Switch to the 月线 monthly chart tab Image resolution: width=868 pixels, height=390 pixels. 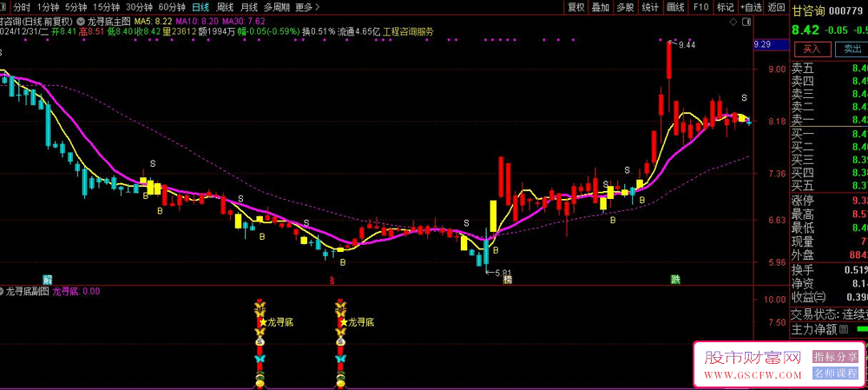click(249, 7)
